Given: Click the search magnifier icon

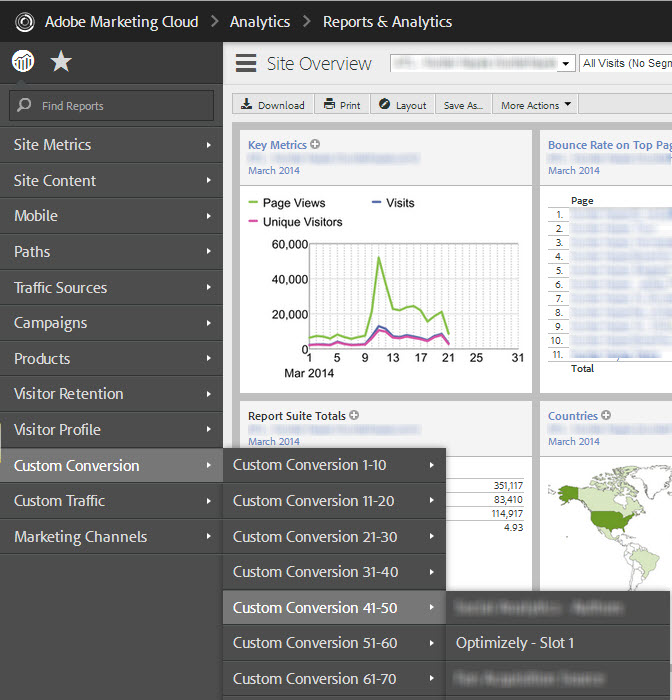Looking at the screenshot, I should [x=24, y=105].
